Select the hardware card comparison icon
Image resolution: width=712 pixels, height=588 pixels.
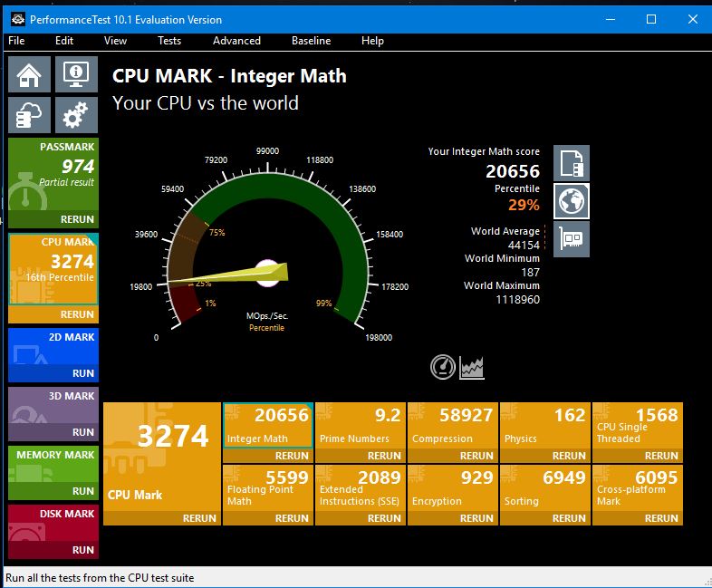[572, 239]
